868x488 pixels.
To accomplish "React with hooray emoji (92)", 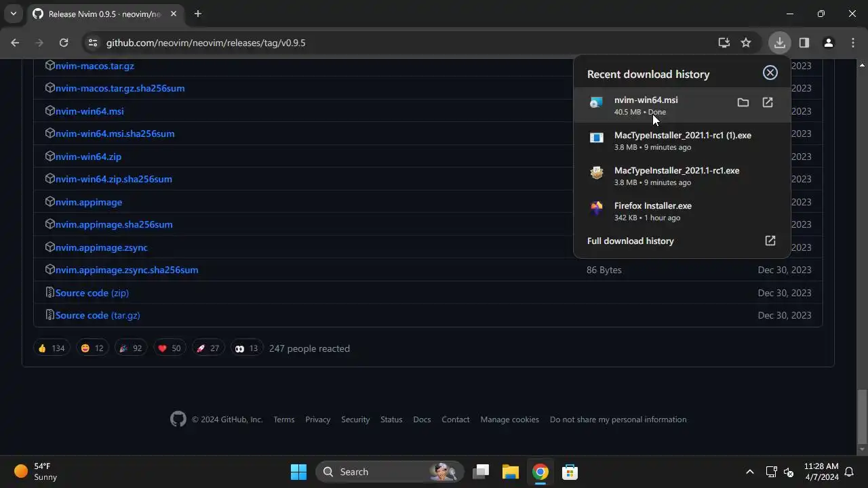I will [131, 348].
